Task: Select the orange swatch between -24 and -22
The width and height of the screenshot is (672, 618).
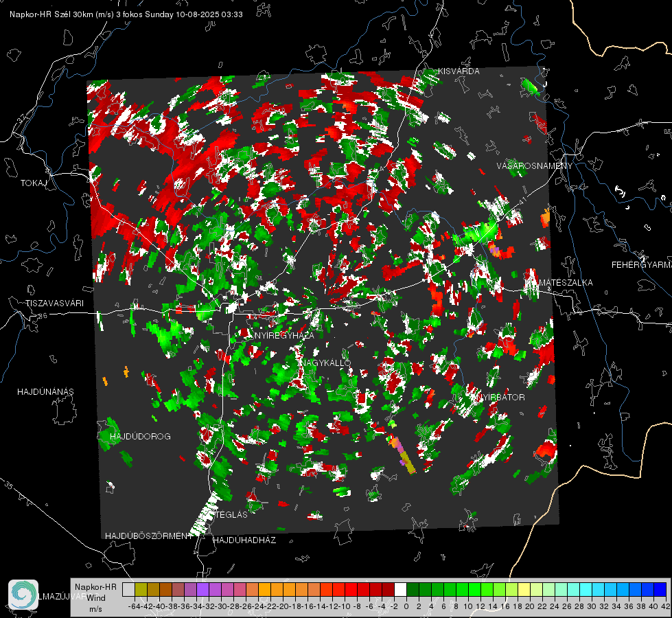Action: [x=264, y=590]
